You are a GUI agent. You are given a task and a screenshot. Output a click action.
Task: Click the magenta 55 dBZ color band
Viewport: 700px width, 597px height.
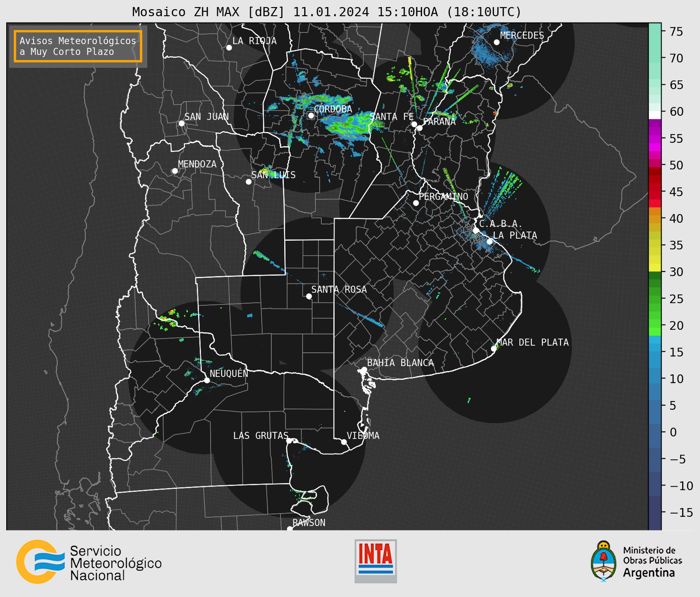point(655,139)
